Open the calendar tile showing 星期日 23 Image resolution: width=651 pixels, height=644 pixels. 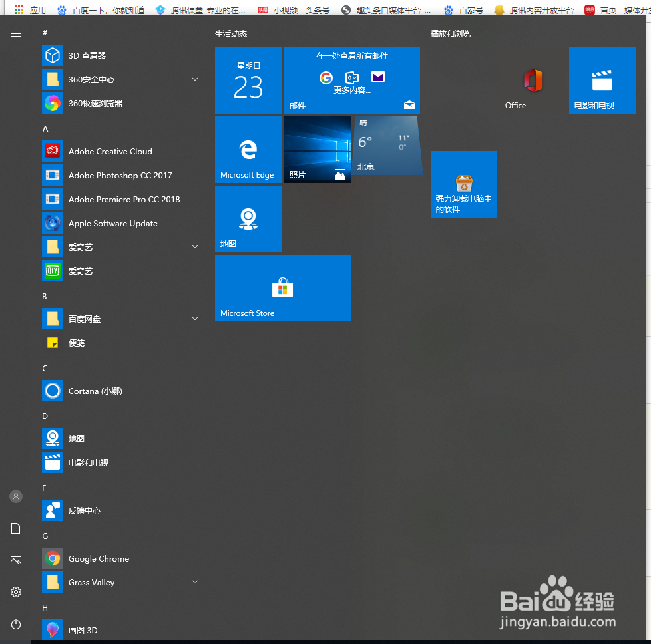click(x=248, y=80)
